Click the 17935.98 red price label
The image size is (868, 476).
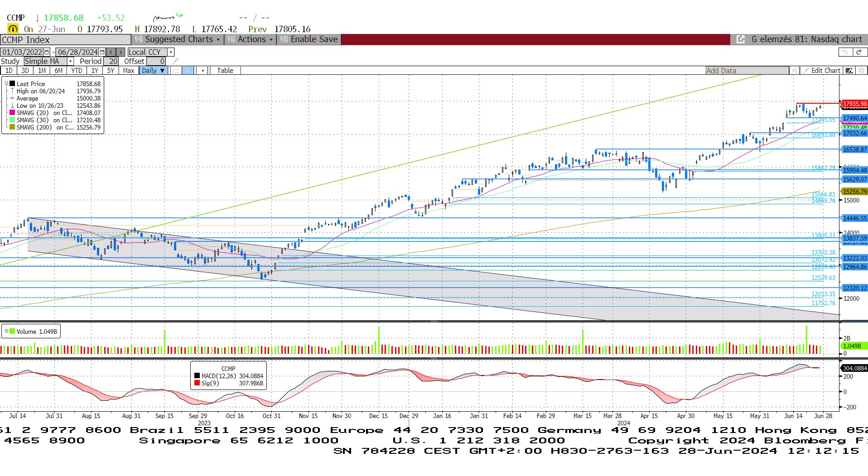854,104
